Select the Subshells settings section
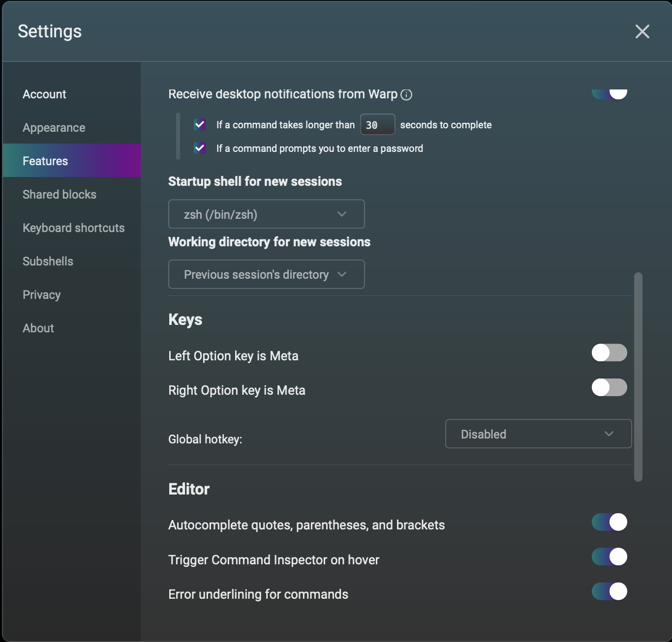Image resolution: width=672 pixels, height=642 pixels. tap(48, 261)
